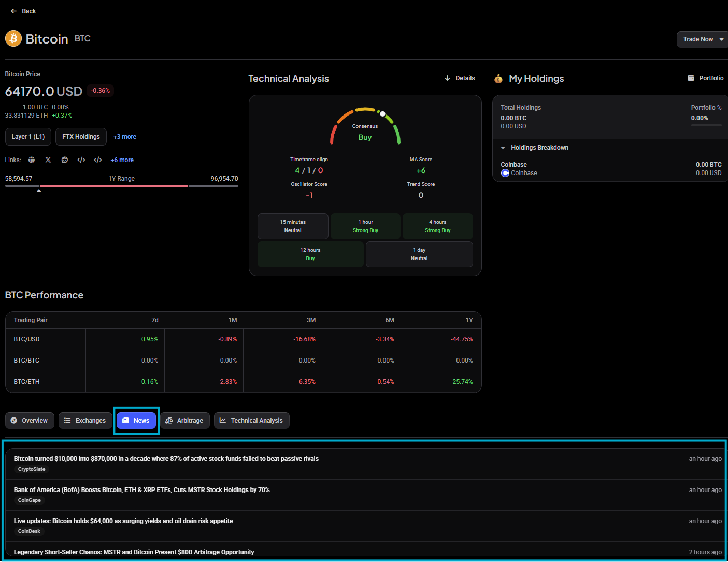Select the 4 hours Strong Buy timeframe
Screen dimensions: 728x562
(x=438, y=226)
